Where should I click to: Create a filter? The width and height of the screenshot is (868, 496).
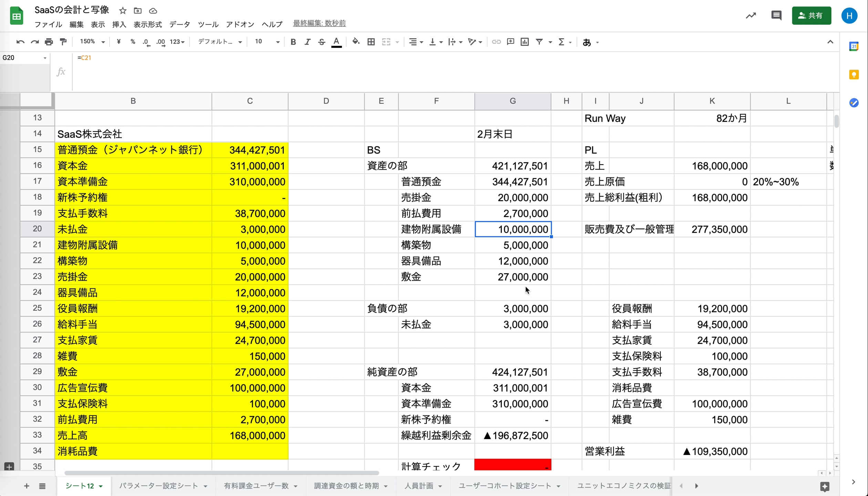[x=539, y=42]
